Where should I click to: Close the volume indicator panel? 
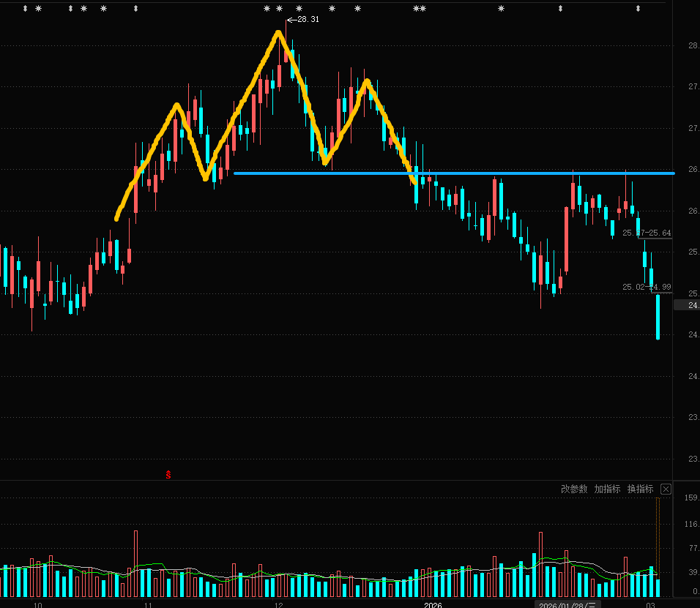pyautogui.click(x=666, y=489)
